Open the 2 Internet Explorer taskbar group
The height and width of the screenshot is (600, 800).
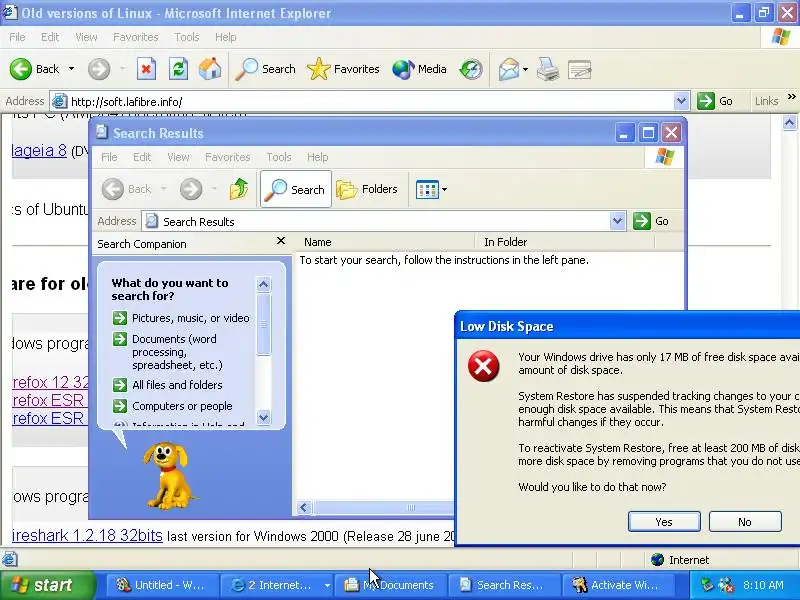point(277,585)
